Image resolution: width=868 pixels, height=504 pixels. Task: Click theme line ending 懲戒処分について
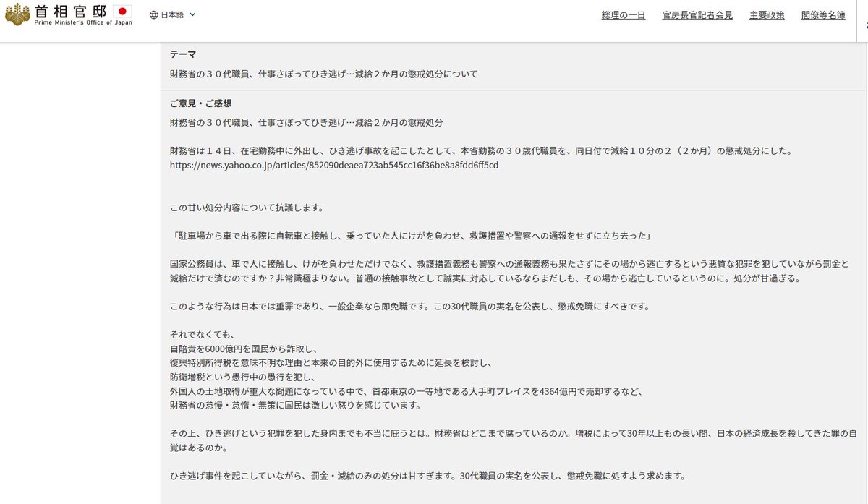coord(324,74)
